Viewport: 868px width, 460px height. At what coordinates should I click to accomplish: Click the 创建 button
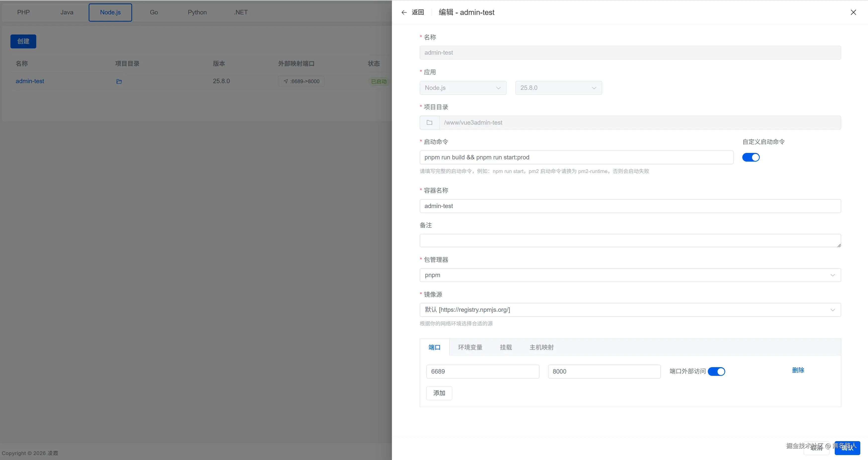coord(23,41)
